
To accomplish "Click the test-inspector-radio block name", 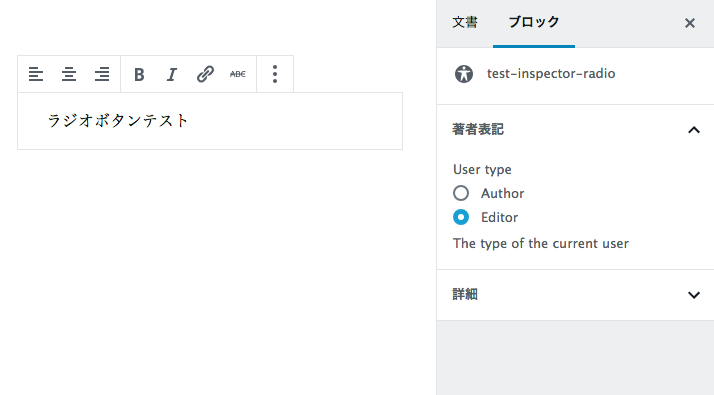I will (x=551, y=74).
